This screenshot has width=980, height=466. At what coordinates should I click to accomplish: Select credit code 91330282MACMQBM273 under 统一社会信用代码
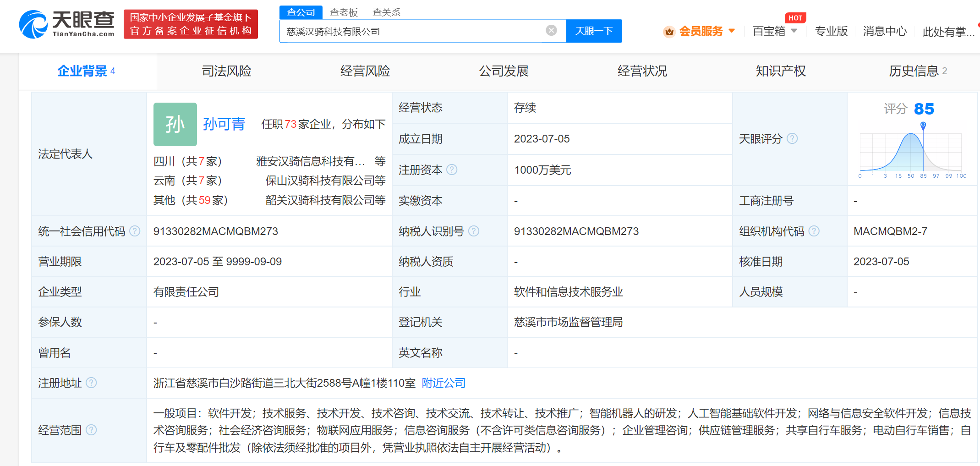point(216,231)
